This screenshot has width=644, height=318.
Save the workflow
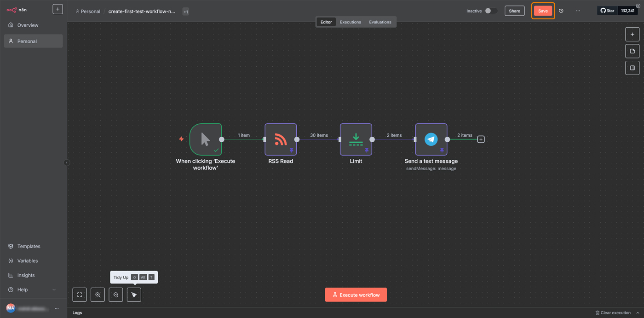coord(543,11)
